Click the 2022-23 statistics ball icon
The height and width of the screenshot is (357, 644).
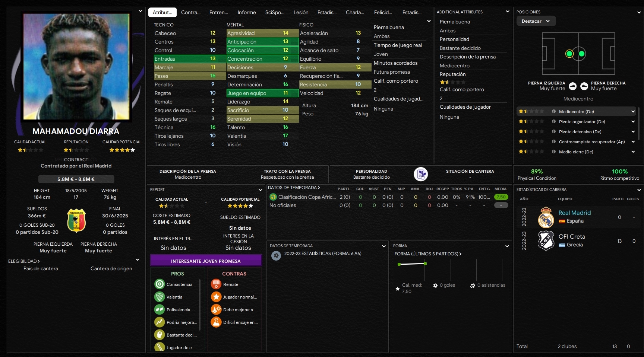point(276,256)
